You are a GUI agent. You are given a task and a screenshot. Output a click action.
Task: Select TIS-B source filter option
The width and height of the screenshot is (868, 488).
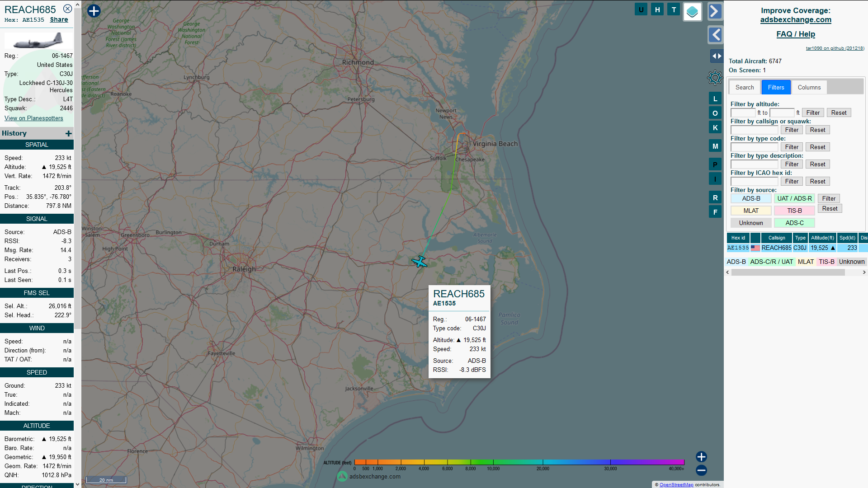point(794,211)
